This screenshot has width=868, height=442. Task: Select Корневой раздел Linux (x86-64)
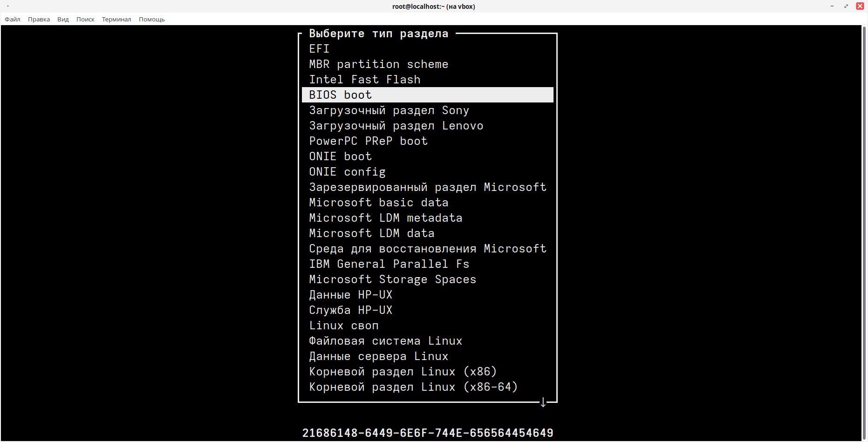[x=428, y=387]
